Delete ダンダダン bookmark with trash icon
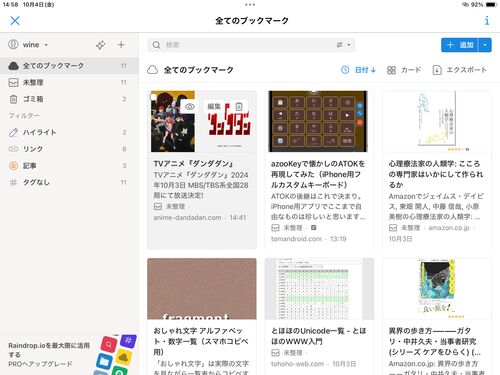The image size is (500, 375). pyautogui.click(x=239, y=107)
